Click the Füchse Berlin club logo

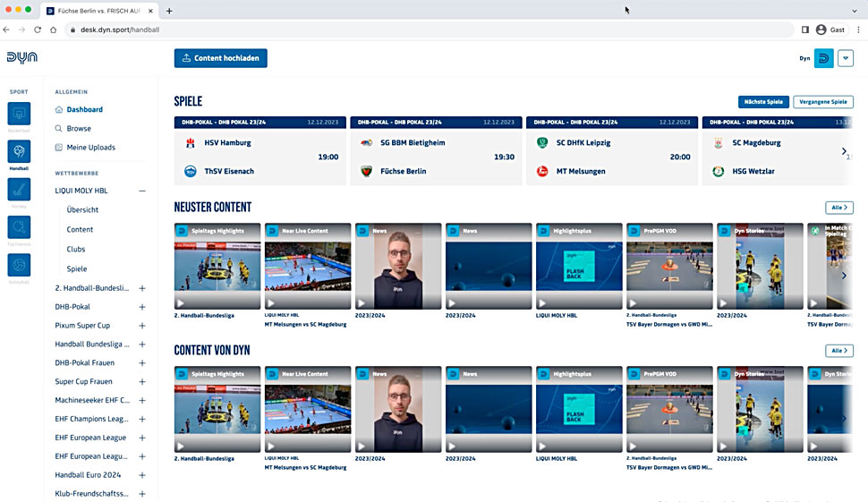click(x=367, y=172)
